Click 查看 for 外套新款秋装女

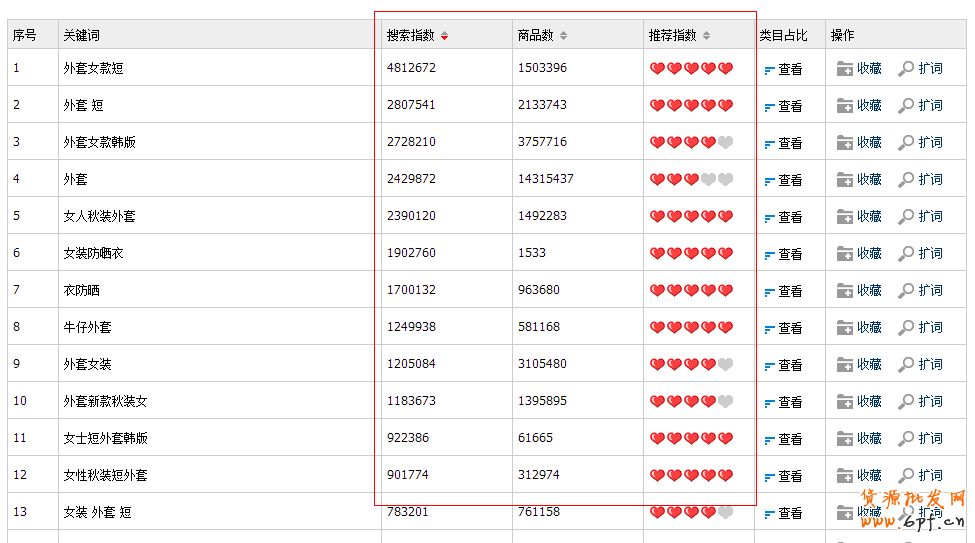(789, 402)
